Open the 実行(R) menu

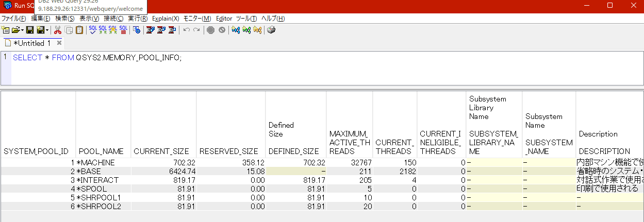coord(138,19)
